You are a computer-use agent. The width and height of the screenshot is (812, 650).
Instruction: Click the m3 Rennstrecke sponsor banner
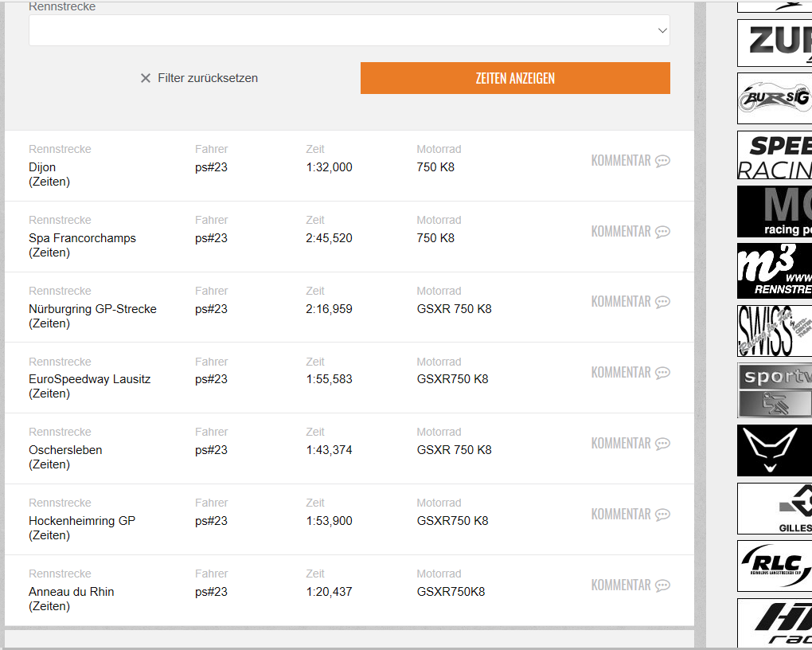click(x=775, y=271)
